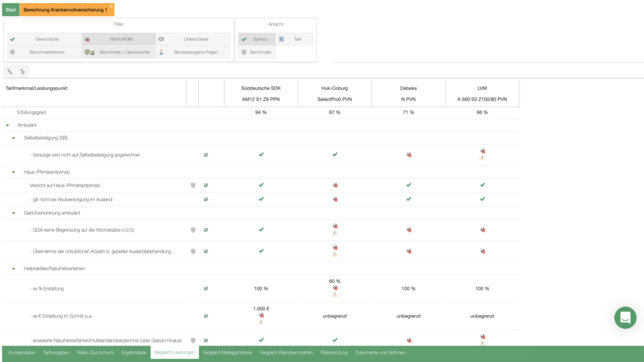
Task: Click the warning triangle in LVM's Vorsorge row
Action: click(482, 158)
